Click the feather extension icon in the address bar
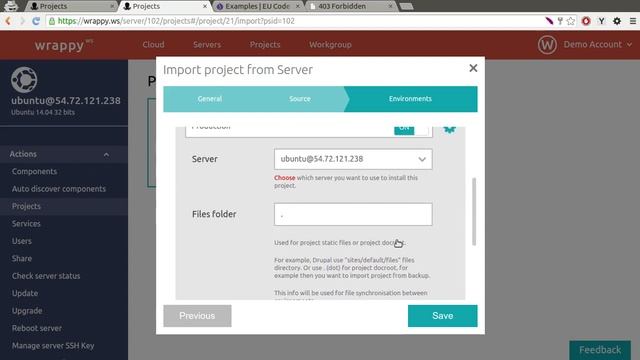 (549, 21)
